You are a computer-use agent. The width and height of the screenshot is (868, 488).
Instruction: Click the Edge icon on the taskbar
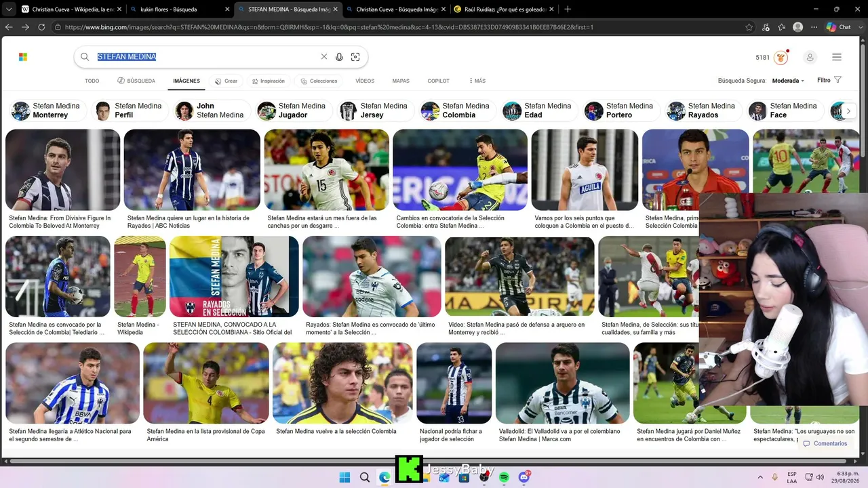[x=384, y=478]
